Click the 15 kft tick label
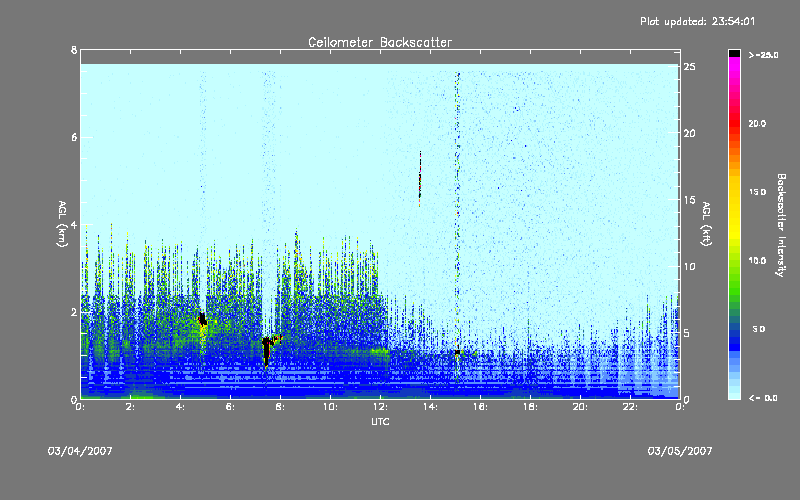The width and height of the screenshot is (800, 500). [x=689, y=200]
